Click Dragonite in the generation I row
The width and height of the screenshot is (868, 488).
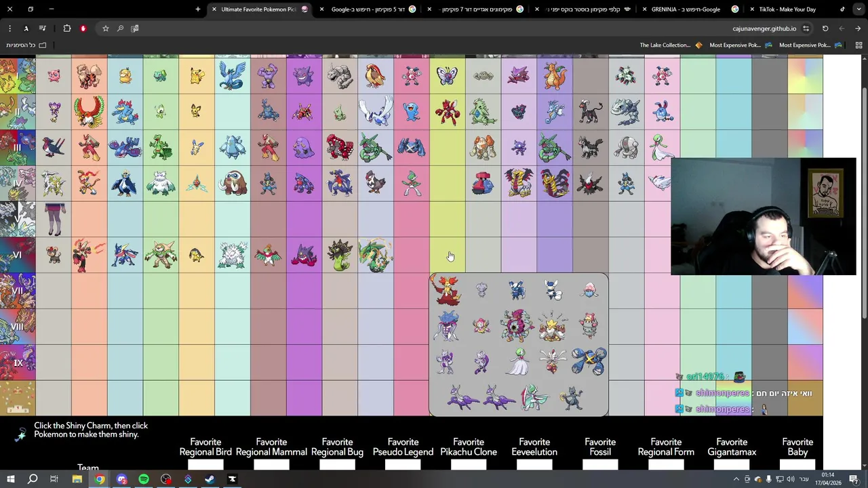pos(555,76)
